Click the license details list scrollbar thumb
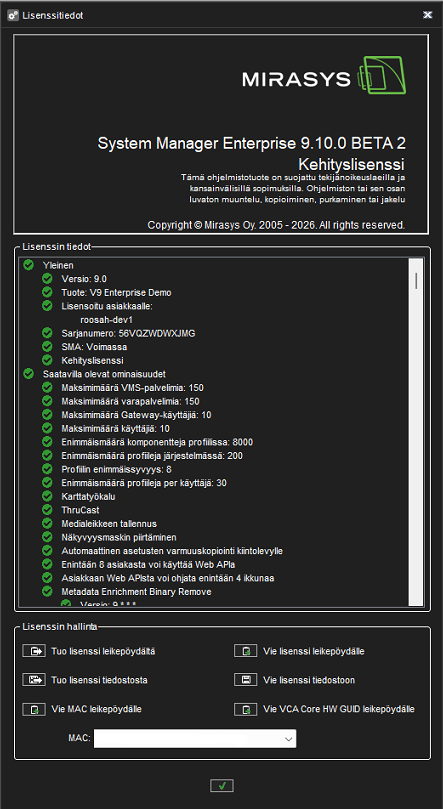 pos(416,281)
